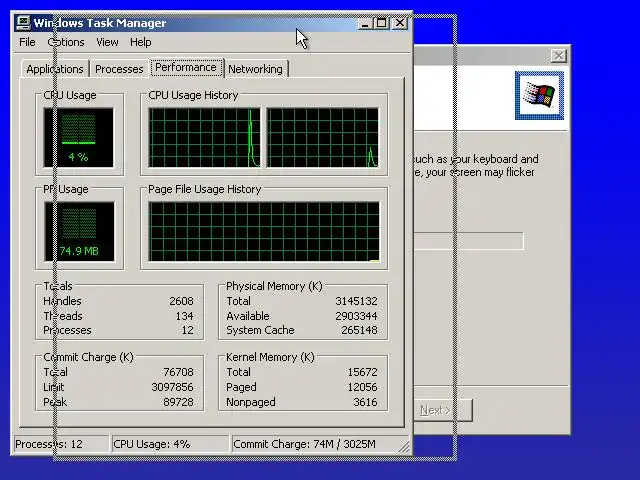This screenshot has width=640, height=480.
Task: Click the Processes value 12 under Totals
Action: pos(187,330)
